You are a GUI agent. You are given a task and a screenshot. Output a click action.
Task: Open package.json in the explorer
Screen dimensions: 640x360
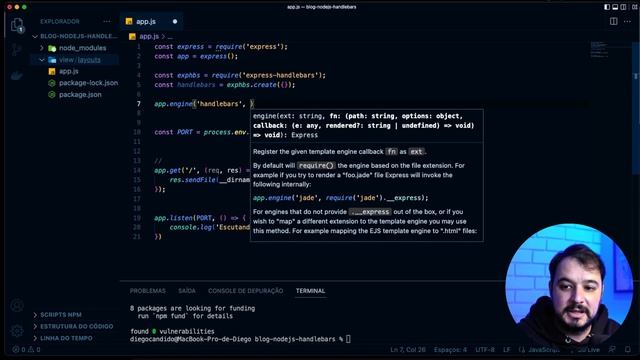pos(80,95)
